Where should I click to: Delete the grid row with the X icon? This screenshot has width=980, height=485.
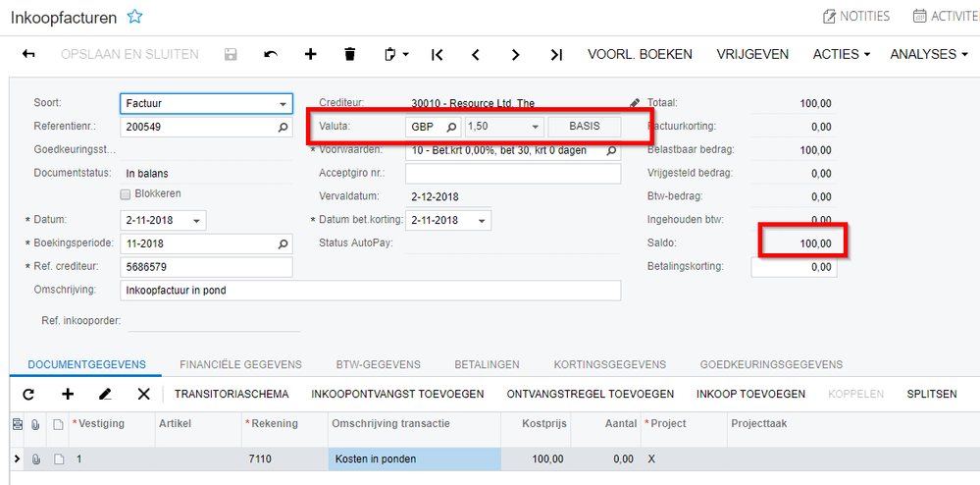(144, 395)
